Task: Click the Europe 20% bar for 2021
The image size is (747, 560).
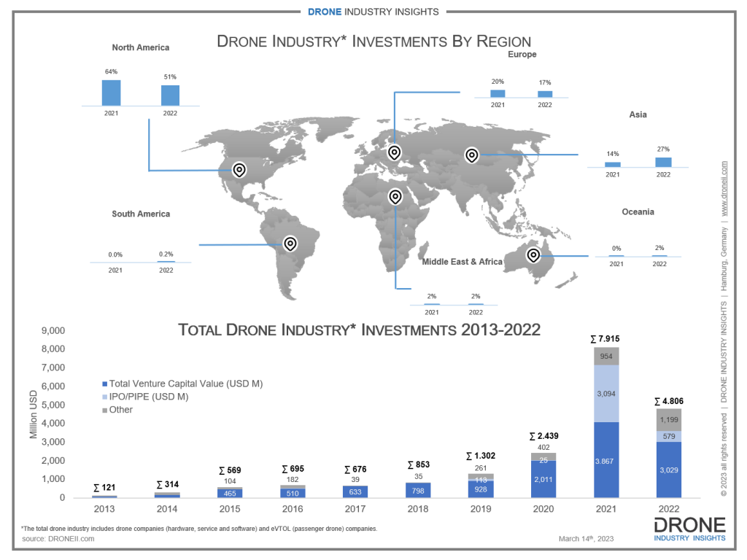Action: [498, 93]
